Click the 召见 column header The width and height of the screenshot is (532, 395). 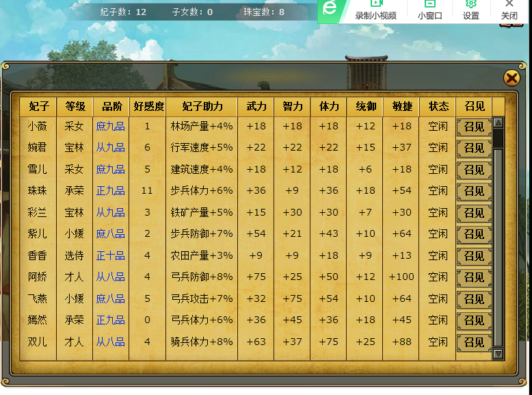pyautogui.click(x=474, y=107)
